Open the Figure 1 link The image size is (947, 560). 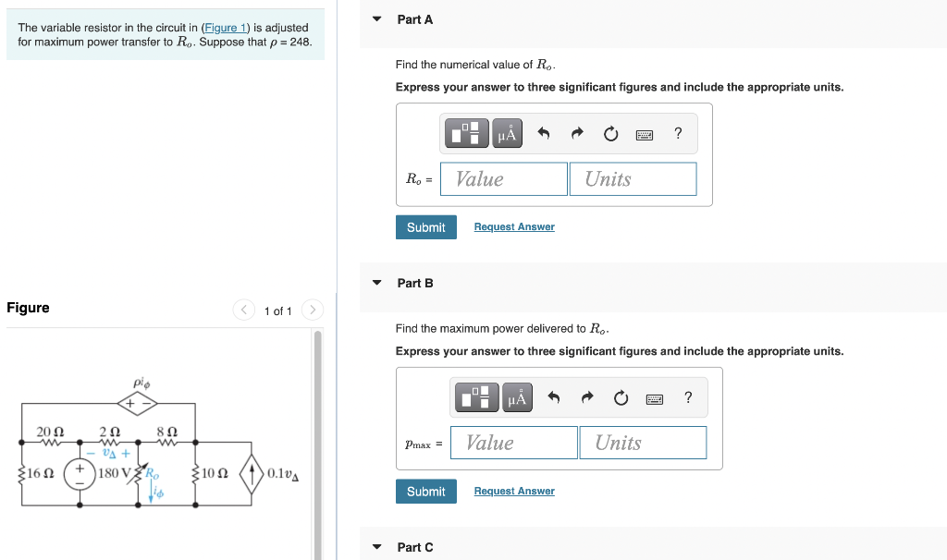226,28
